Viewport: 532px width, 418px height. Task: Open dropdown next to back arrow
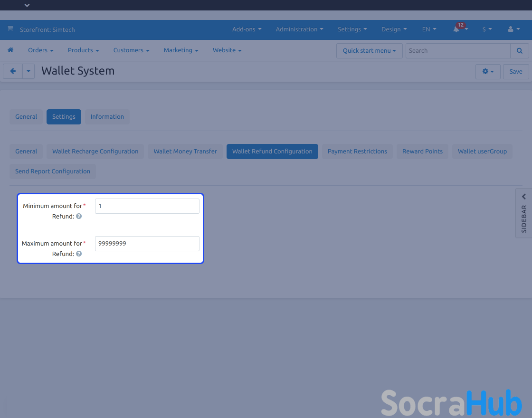point(28,71)
